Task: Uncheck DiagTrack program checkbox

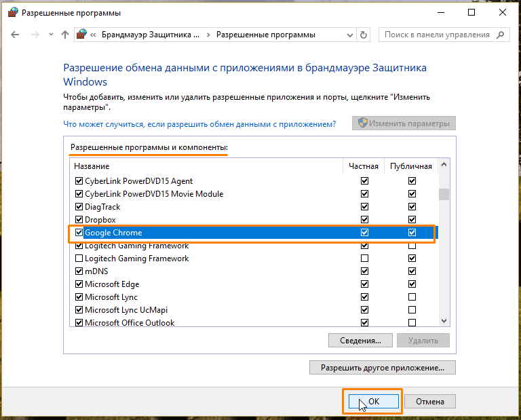Action: 79,207
